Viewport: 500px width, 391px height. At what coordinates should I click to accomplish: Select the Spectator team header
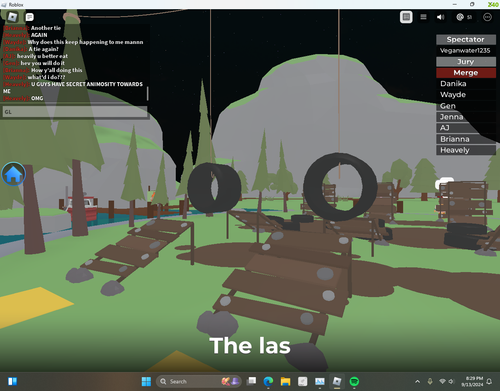pos(466,39)
